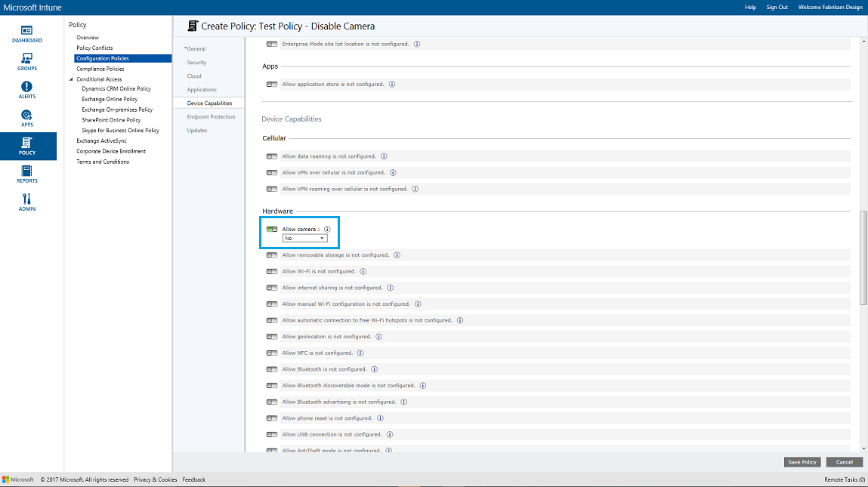The height and width of the screenshot is (487, 868).
Task: Open the Help link
Action: (750, 8)
